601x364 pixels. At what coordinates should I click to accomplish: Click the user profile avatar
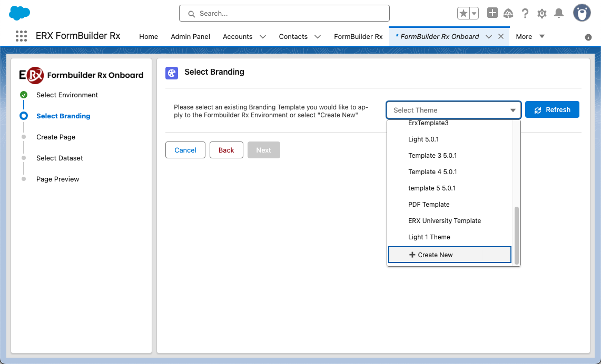[x=582, y=13]
